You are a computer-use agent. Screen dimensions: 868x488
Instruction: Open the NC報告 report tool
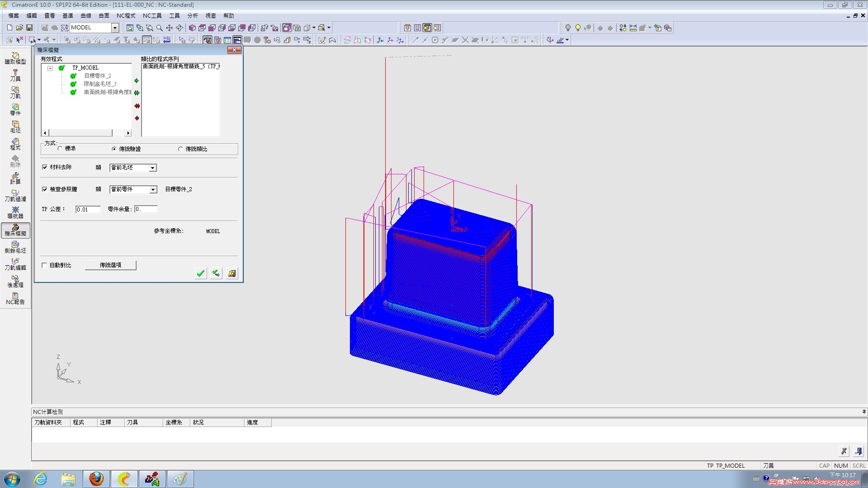click(x=15, y=299)
